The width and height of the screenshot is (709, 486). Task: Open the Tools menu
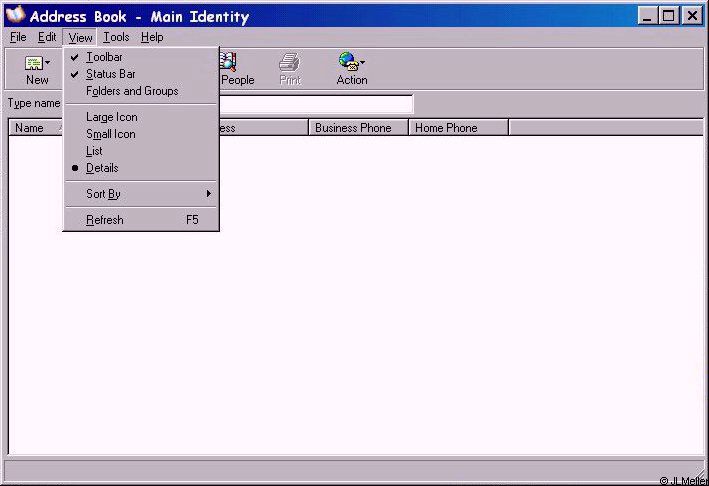(116, 38)
